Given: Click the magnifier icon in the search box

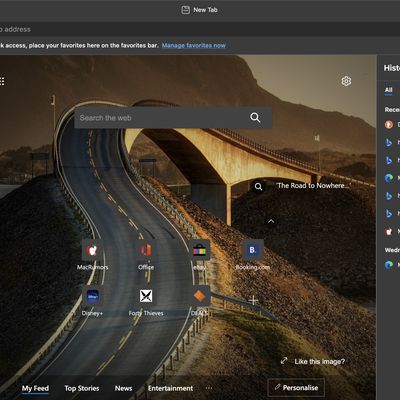Looking at the screenshot, I should tap(255, 117).
